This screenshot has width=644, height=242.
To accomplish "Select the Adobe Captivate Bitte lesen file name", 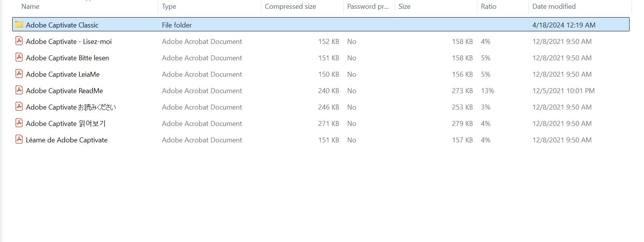I will point(67,58).
